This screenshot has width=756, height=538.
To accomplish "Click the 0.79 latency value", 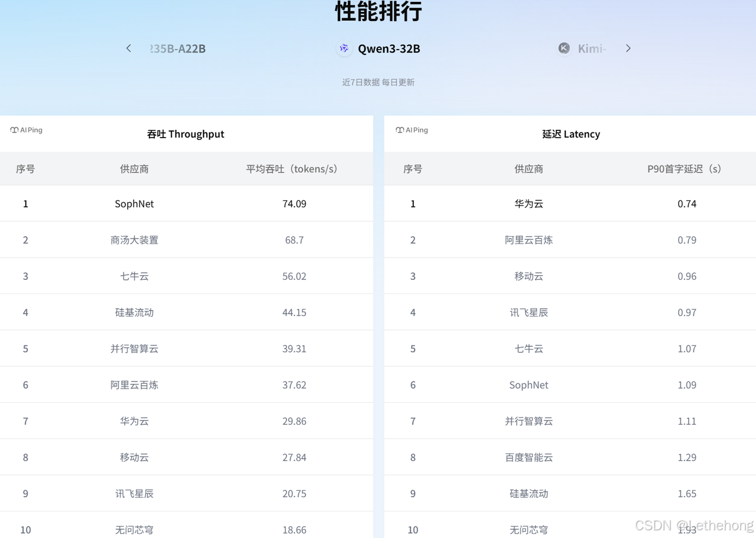I will [x=687, y=240].
